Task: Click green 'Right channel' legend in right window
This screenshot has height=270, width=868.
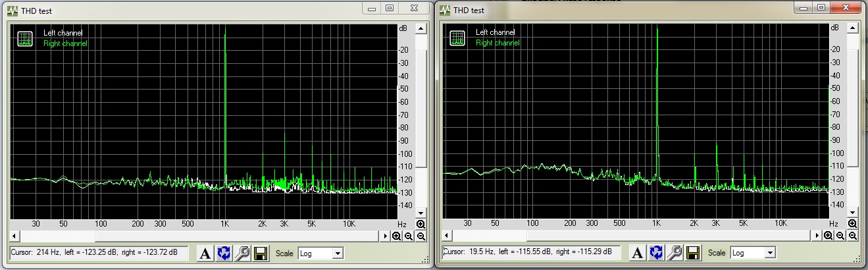Action: 498,43
